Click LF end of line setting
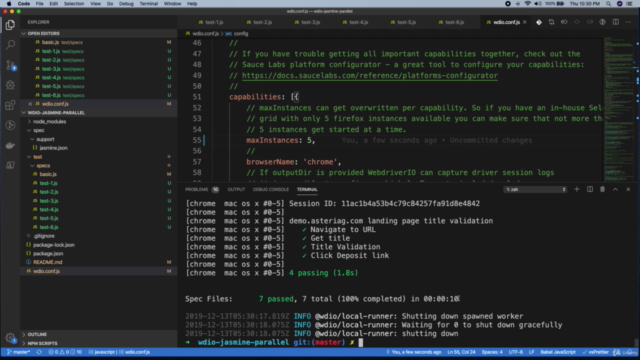The image size is (640, 360). coord(531,352)
